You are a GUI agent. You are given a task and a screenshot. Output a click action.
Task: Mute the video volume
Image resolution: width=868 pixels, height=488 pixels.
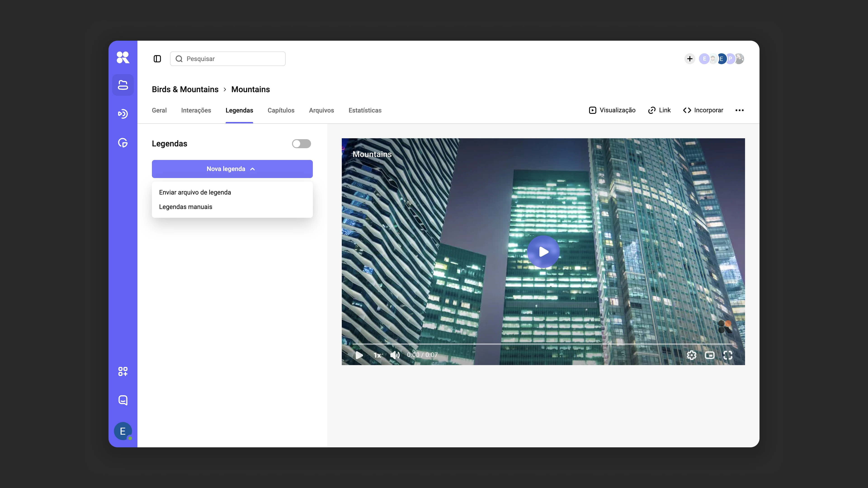click(x=395, y=355)
